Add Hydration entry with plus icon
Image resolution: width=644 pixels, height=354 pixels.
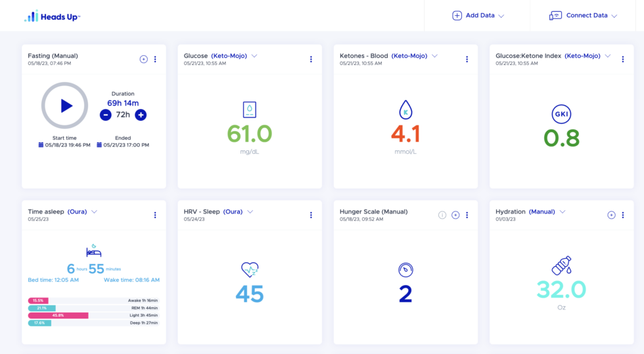(x=611, y=215)
